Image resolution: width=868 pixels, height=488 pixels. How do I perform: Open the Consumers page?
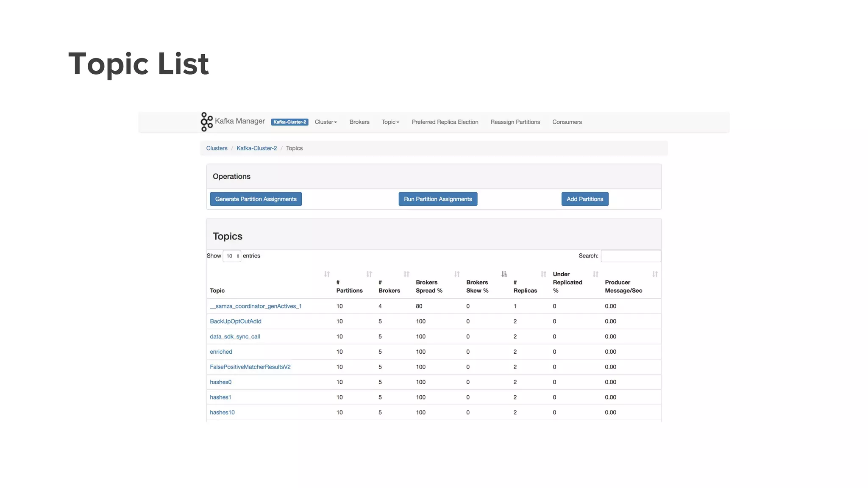tap(567, 122)
